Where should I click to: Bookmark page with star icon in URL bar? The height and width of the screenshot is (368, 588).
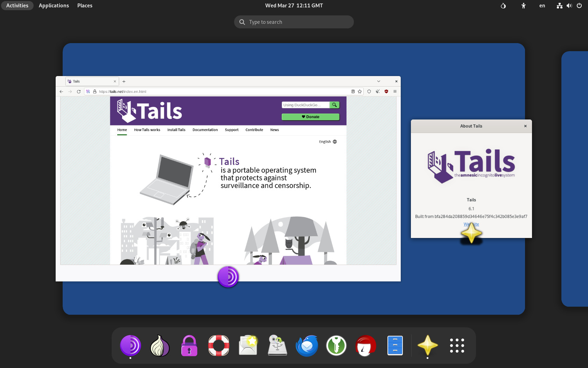click(360, 91)
